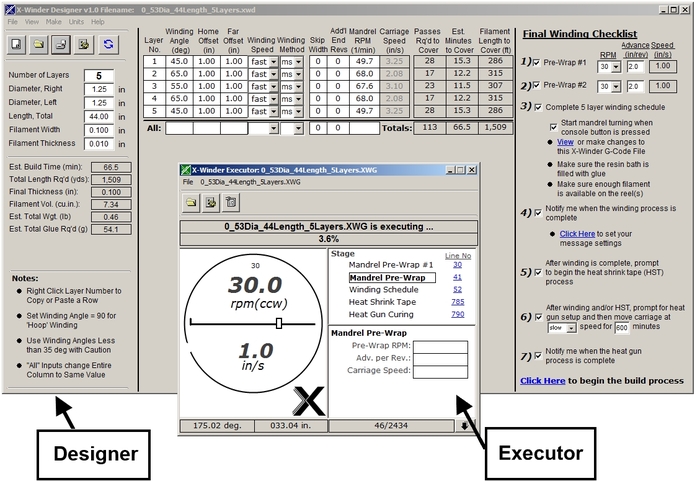Click the View link for X-Winder G-Code File
700x481 pixels.
click(565, 142)
